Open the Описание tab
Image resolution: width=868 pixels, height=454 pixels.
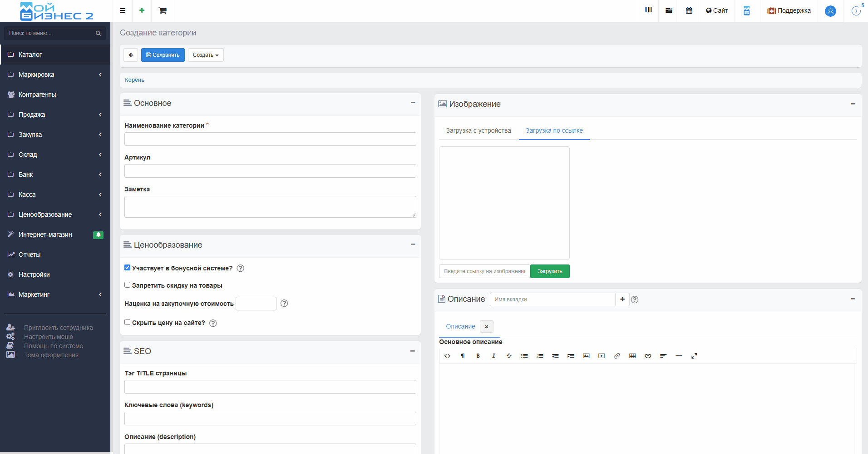pos(460,326)
